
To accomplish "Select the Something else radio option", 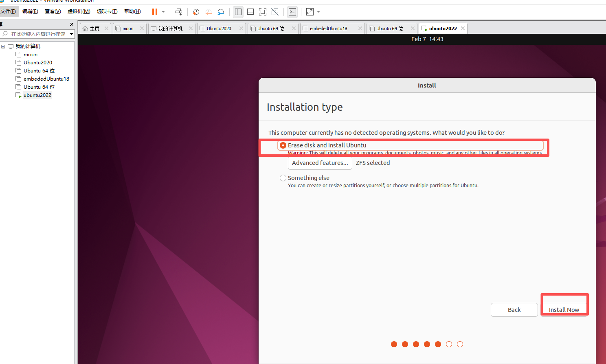I will click(283, 178).
